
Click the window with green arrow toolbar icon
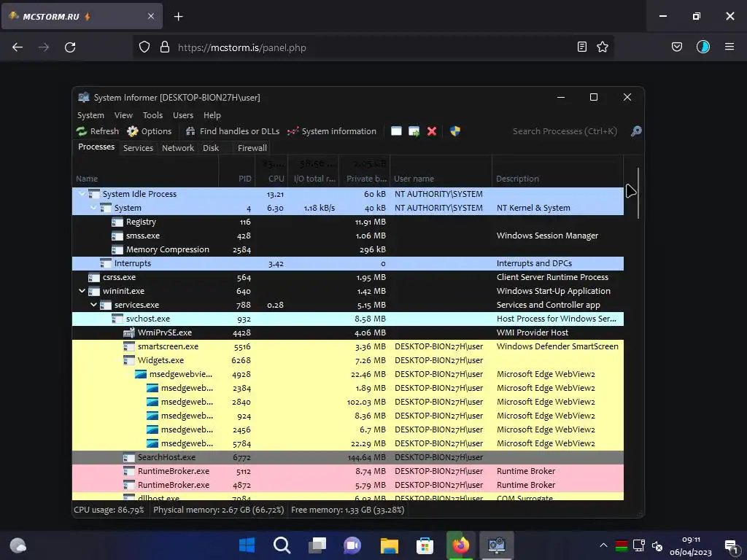414,131
